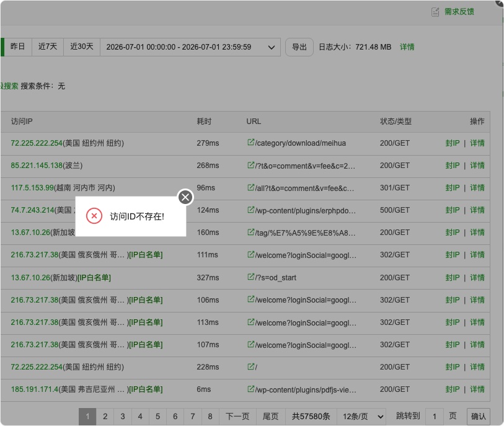Click open-link icon beside the '/' root URL
504x426 pixels.
(x=250, y=366)
